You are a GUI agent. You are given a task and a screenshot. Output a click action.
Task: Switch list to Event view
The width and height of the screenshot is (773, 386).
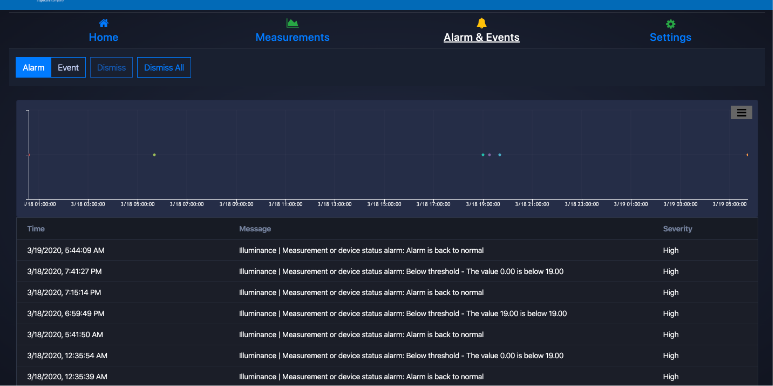tap(68, 68)
